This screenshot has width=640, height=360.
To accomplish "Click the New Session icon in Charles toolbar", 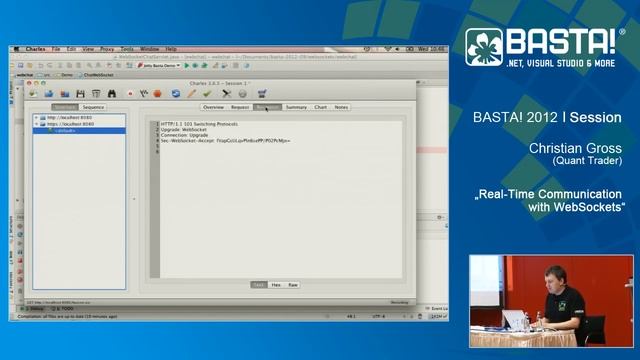I will pyautogui.click(x=33, y=94).
